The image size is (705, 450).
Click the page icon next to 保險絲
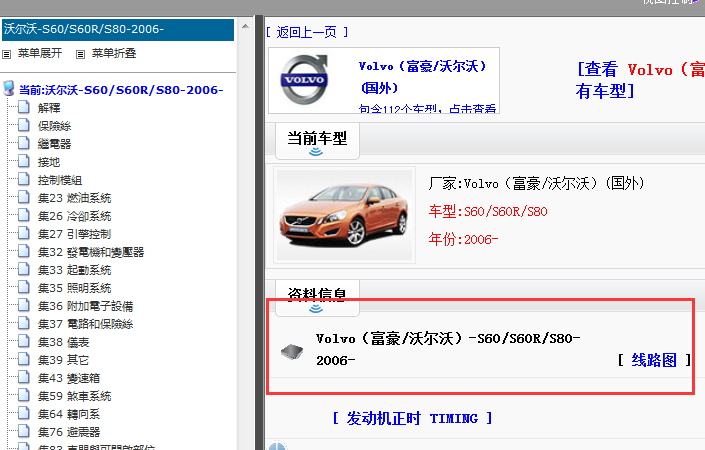[x=24, y=125]
